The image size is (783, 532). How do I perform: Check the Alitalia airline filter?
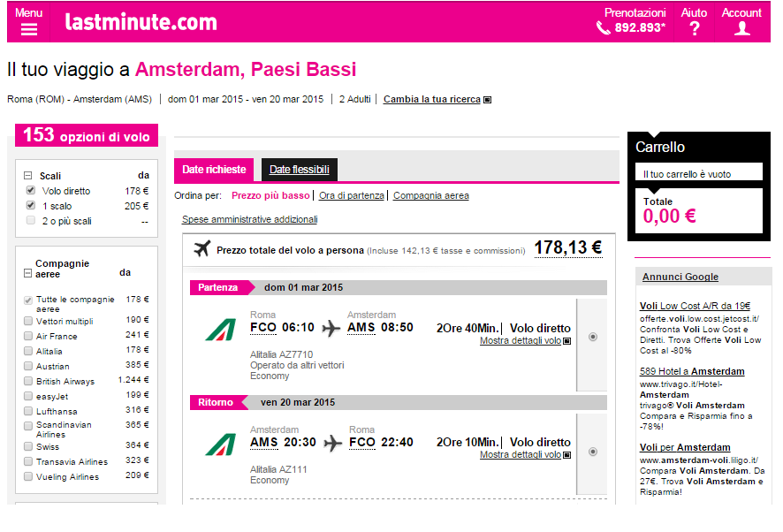coord(28,351)
